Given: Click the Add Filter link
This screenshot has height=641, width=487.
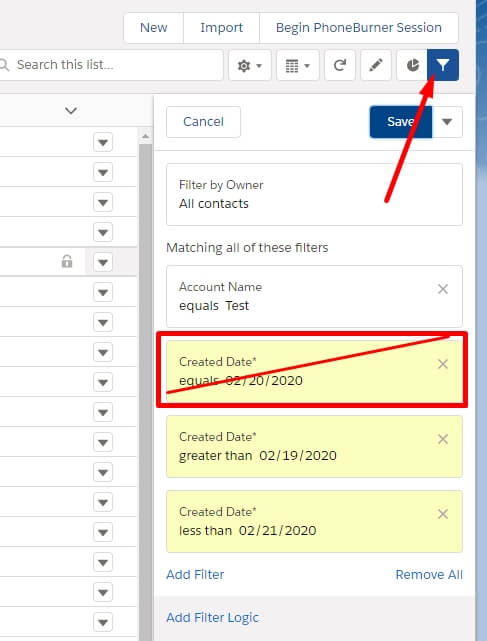Looking at the screenshot, I should 195,574.
